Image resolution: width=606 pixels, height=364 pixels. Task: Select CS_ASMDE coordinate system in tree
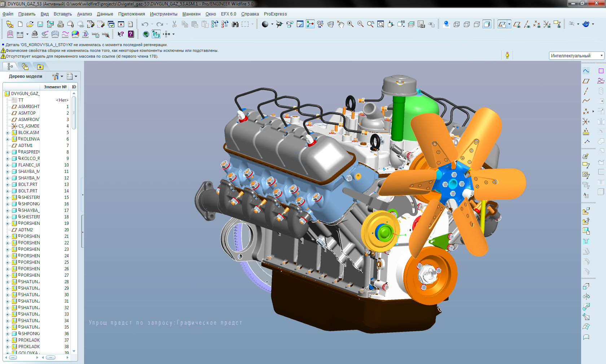[29, 126]
